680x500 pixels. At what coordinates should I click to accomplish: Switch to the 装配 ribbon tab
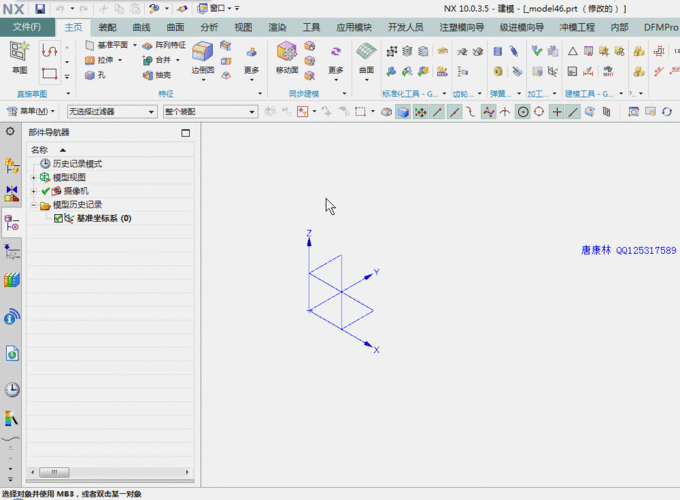click(107, 28)
